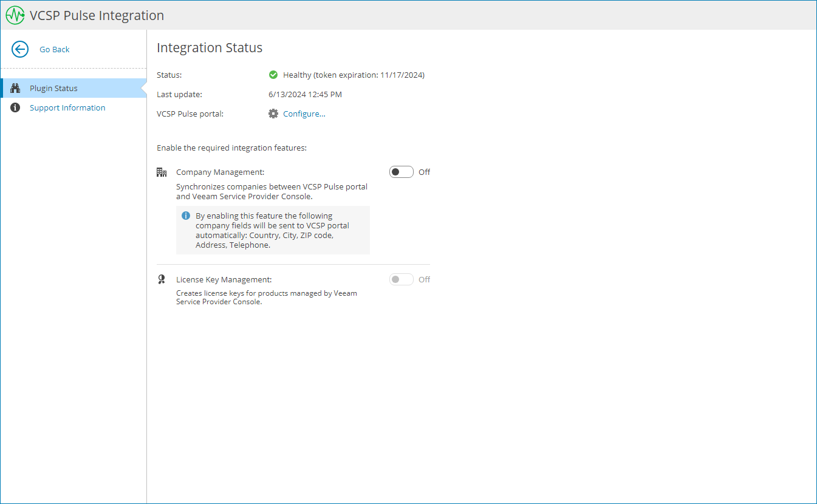
Task: Click the VCSP Pulse Integration title text
Action: point(97,16)
